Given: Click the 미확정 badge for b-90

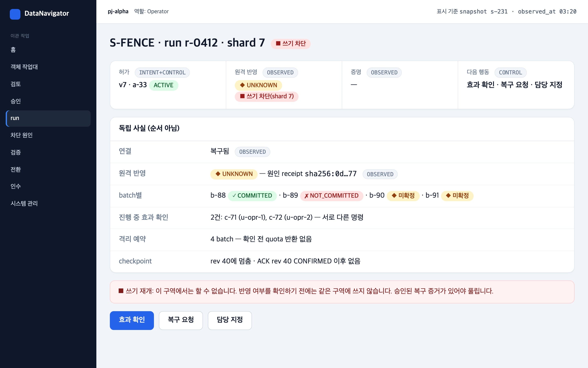Looking at the screenshot, I should click(x=403, y=196).
